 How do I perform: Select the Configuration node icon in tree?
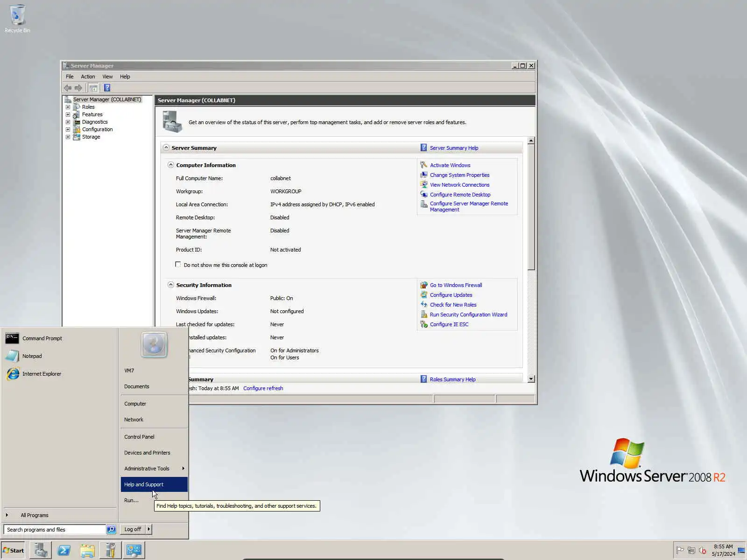pos(77,129)
